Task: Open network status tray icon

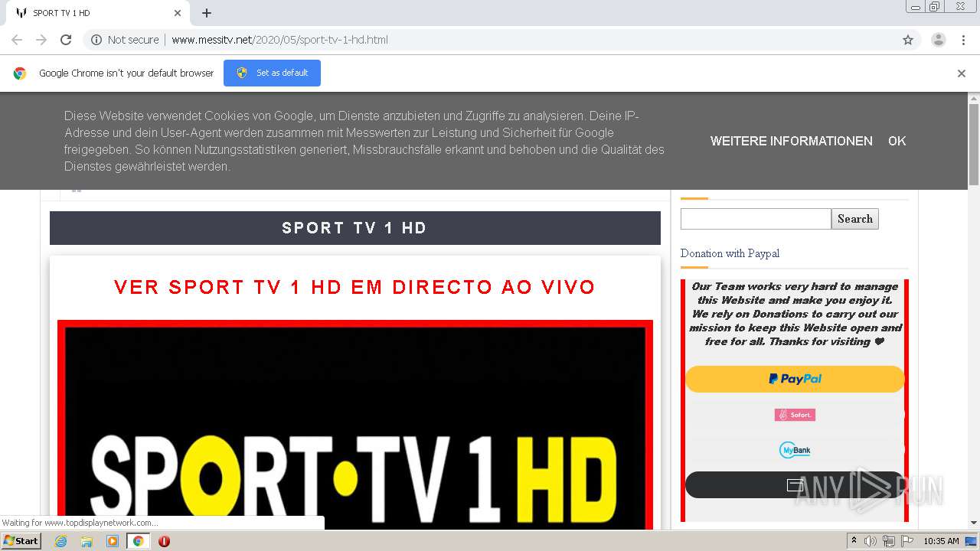Action: pyautogui.click(x=889, y=541)
